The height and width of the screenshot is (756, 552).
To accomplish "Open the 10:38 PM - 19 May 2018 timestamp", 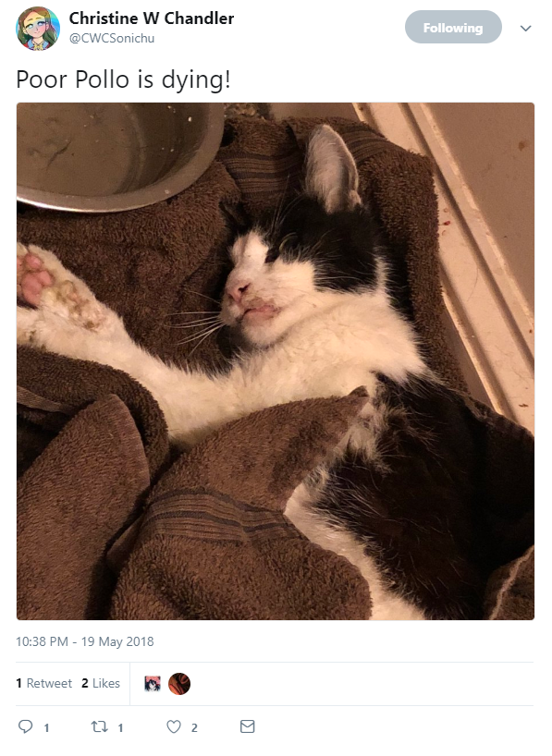I will [85, 641].
